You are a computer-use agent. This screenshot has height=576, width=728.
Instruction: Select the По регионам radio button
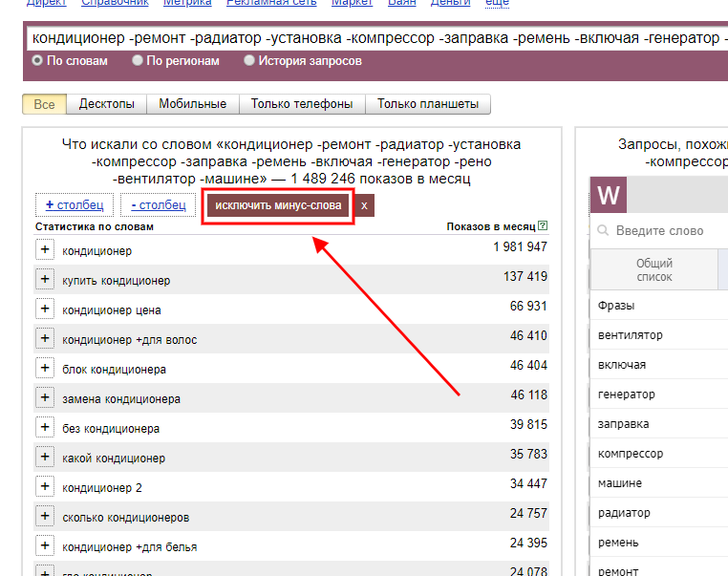[x=137, y=60]
